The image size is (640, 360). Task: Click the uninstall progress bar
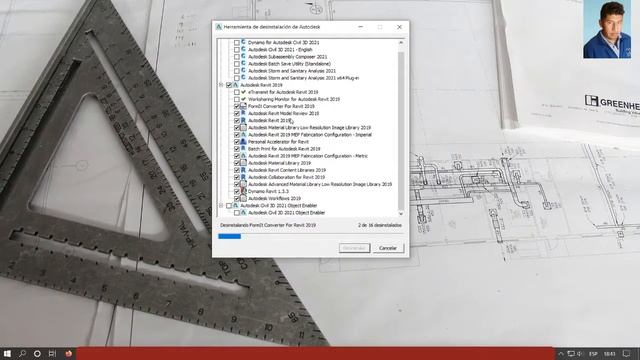pyautogui.click(x=311, y=236)
